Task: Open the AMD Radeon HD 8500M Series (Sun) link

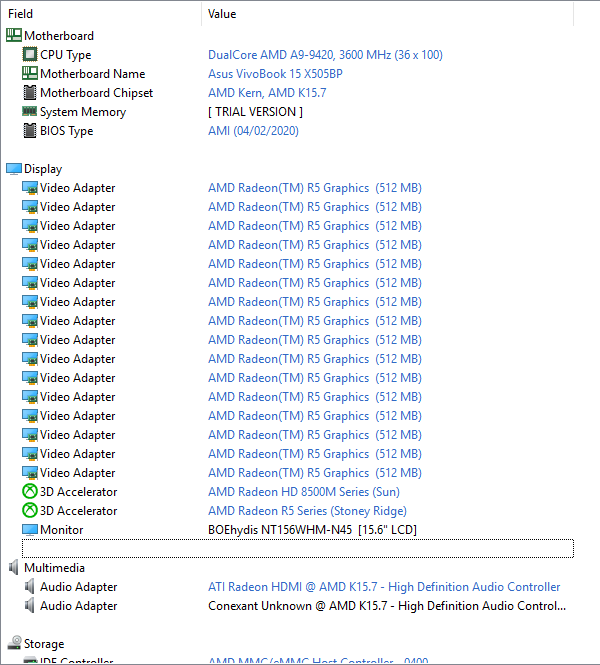Action: click(304, 492)
